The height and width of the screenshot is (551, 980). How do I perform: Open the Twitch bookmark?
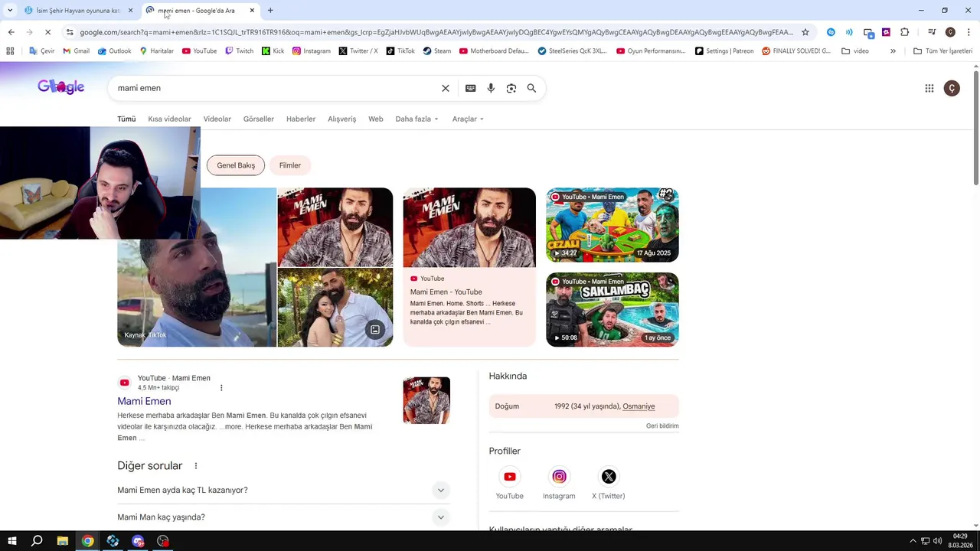[239, 51]
